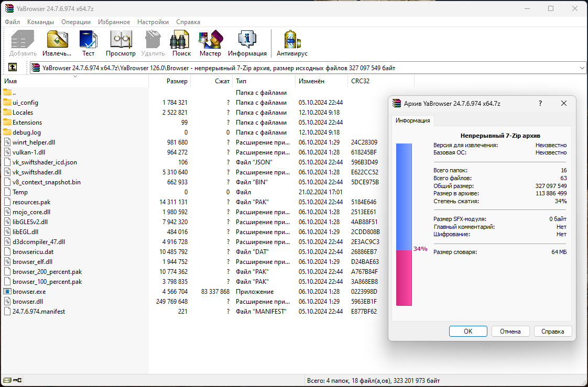Select the ui_config folder icon
The image size is (588, 387).
pos(7,102)
